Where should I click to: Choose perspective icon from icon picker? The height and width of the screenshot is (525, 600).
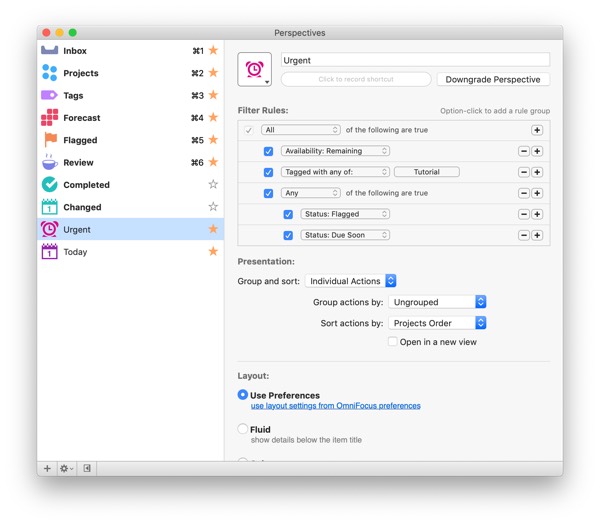pos(254,69)
